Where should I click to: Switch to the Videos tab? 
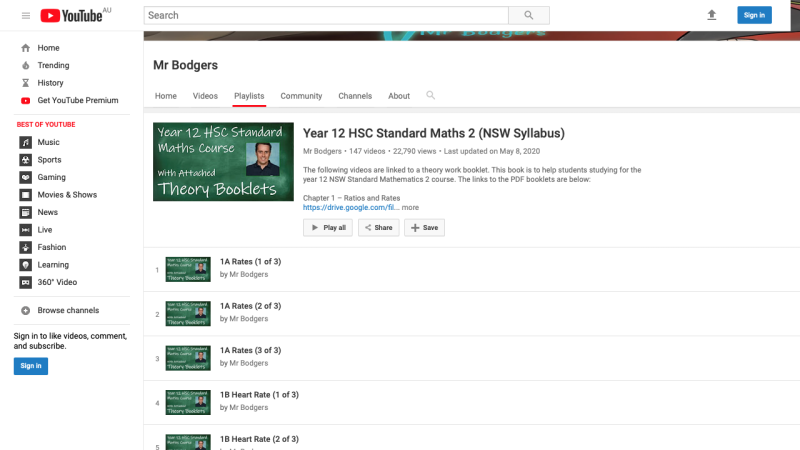coord(205,96)
